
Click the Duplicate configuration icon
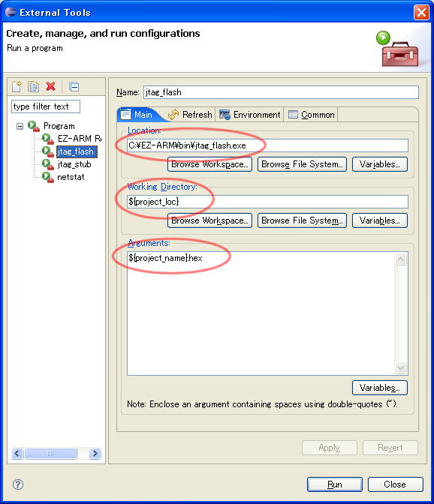coord(33,86)
